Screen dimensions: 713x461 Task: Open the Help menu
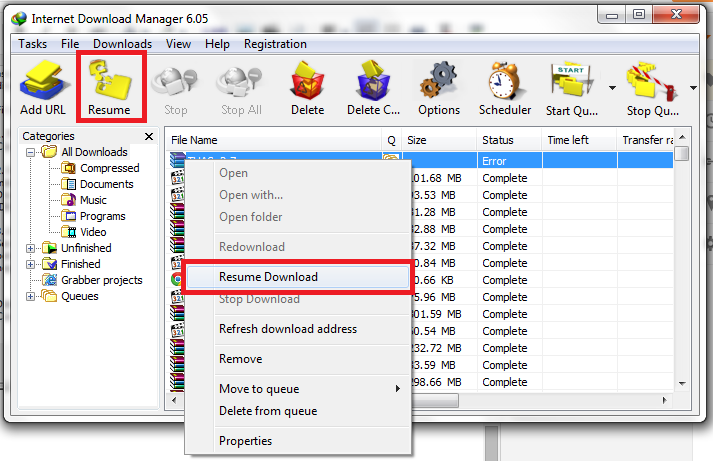[217, 44]
